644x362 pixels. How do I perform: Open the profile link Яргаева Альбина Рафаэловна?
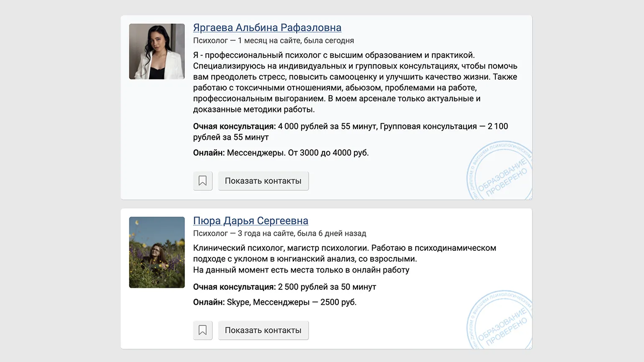pyautogui.click(x=267, y=28)
